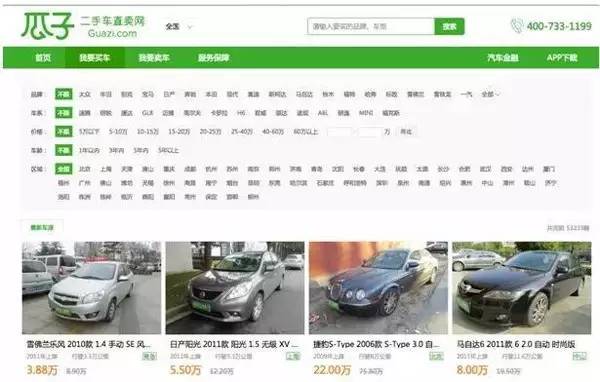The image size is (600, 382).
Task: Click the brand and series search field
Action: [371, 26]
